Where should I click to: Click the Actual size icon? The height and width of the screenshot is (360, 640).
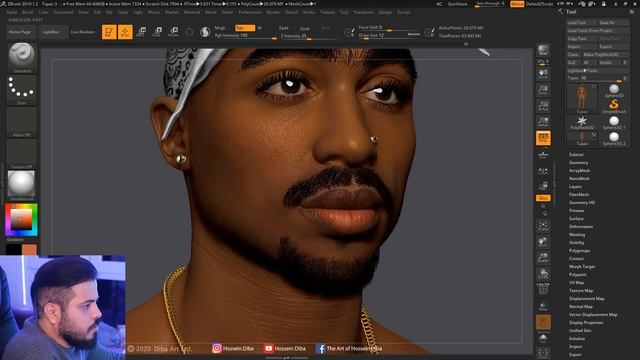point(543,106)
